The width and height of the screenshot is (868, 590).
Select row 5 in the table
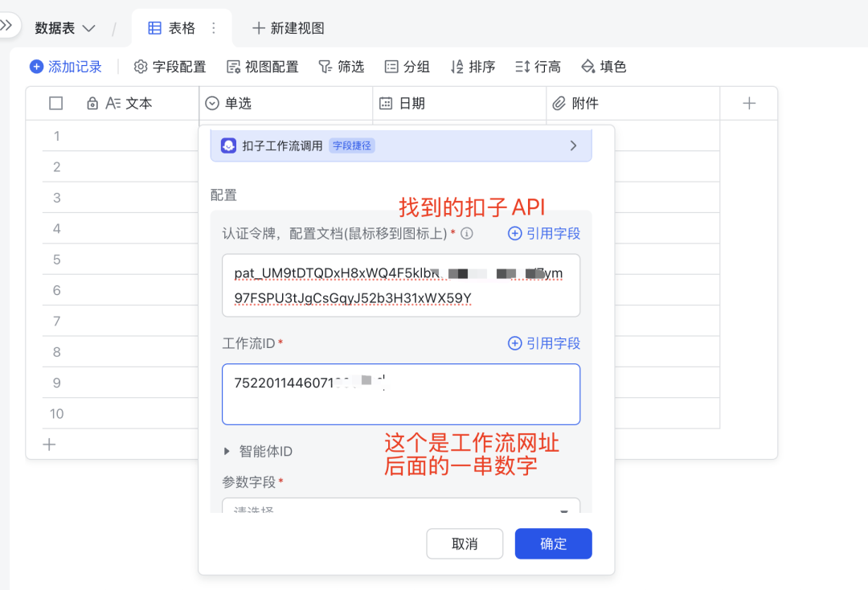[56, 260]
